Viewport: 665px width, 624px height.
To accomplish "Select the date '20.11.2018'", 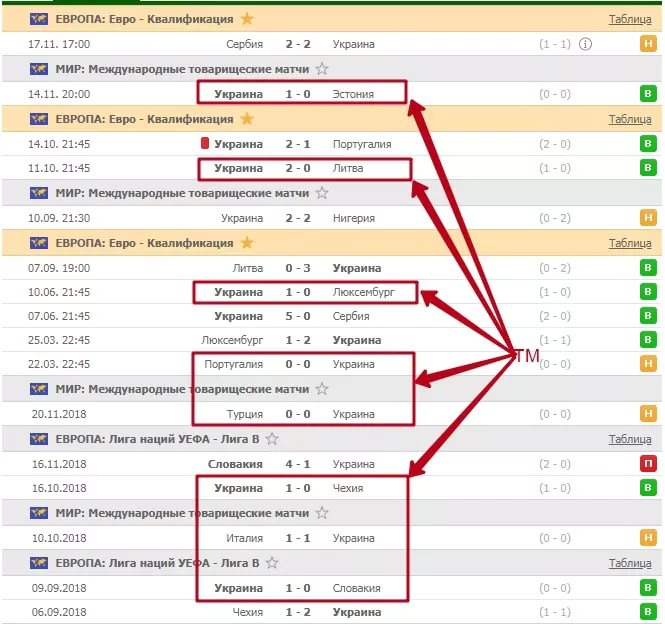I will (x=59, y=414).
